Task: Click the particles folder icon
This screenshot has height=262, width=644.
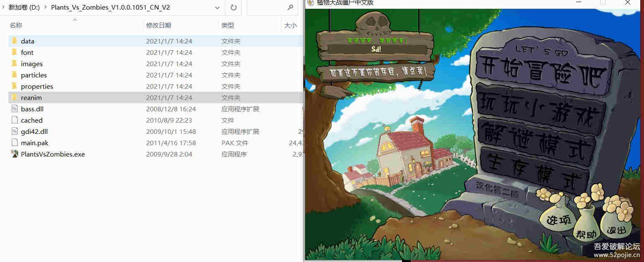Action: tap(14, 75)
